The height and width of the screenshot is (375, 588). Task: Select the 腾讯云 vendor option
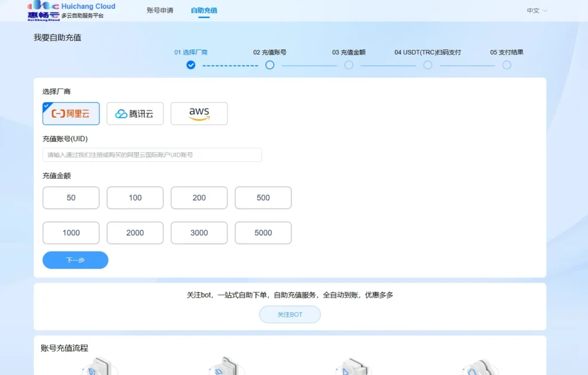pyautogui.click(x=135, y=114)
